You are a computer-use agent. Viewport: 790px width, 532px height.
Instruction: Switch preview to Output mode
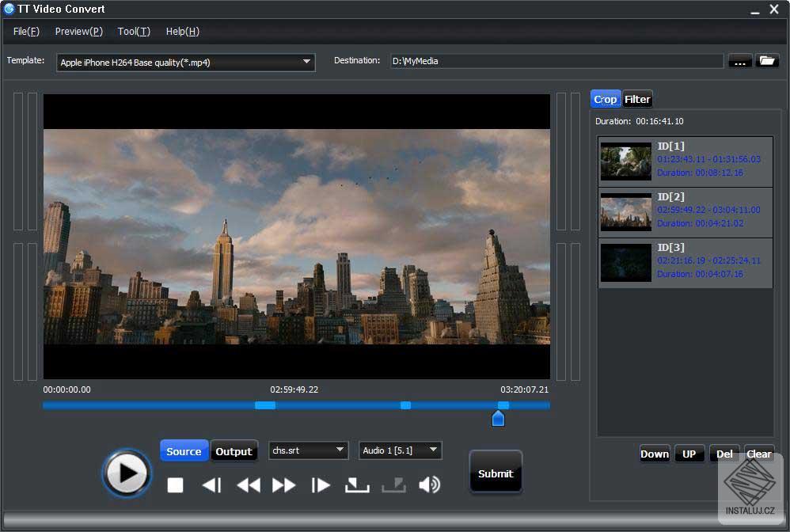click(x=234, y=451)
